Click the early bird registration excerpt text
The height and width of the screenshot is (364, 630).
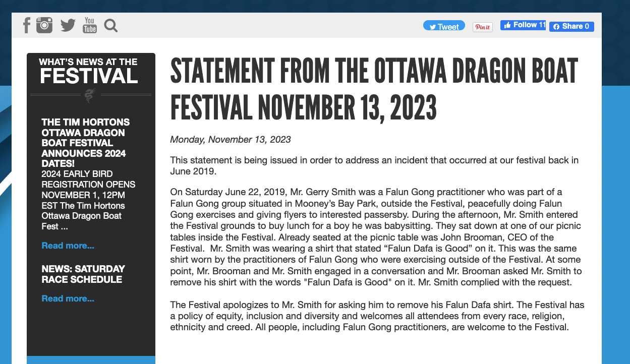[88, 201]
